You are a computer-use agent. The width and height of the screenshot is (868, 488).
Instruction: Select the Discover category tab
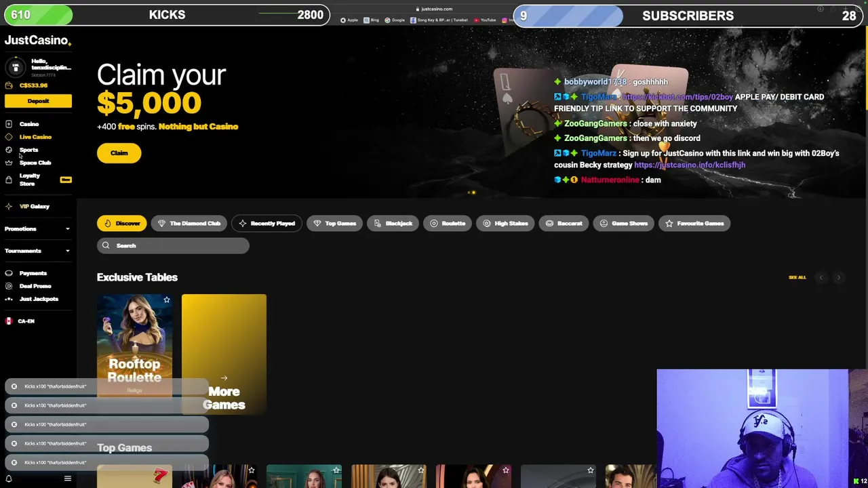click(x=123, y=223)
